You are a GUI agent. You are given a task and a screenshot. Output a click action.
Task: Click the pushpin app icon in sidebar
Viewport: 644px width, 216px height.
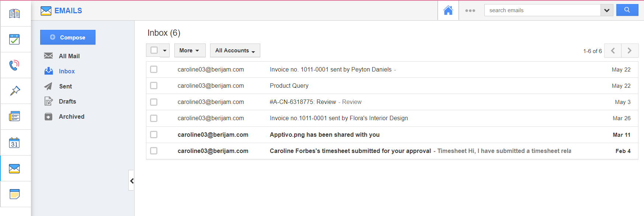coord(15,91)
